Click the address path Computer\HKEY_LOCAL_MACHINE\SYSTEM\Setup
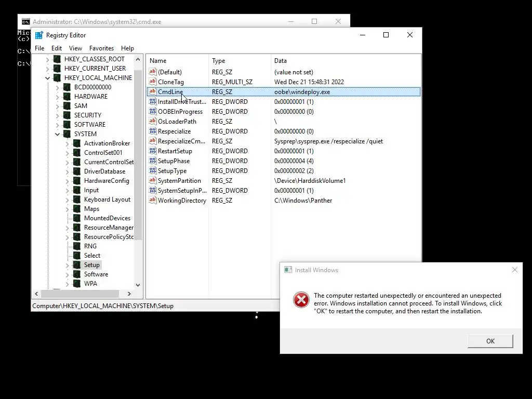532x399 pixels. coord(103,305)
